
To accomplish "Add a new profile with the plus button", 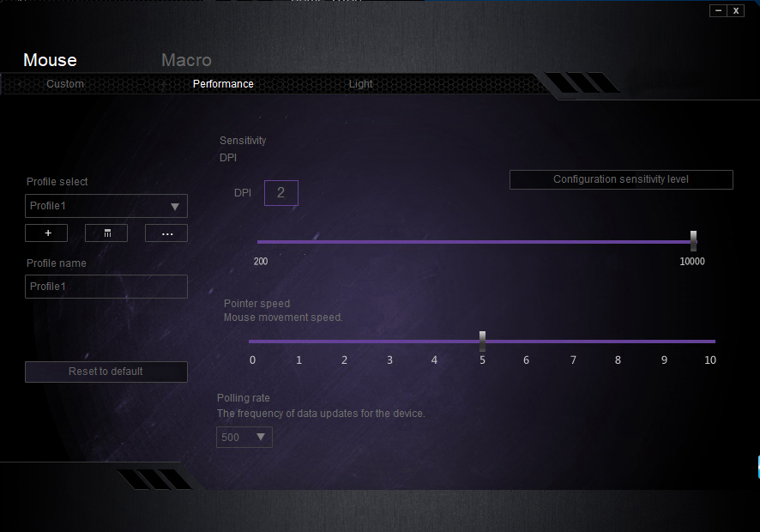I will coord(46,233).
